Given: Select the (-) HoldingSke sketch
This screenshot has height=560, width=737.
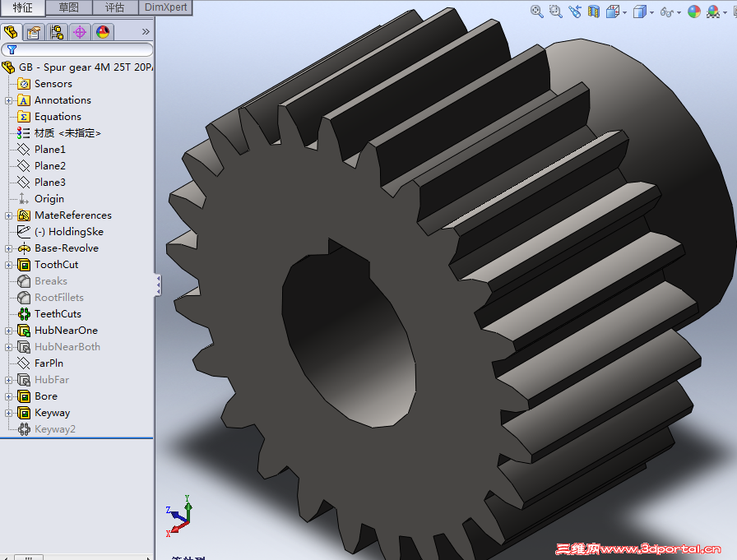Looking at the screenshot, I should 60,232.
